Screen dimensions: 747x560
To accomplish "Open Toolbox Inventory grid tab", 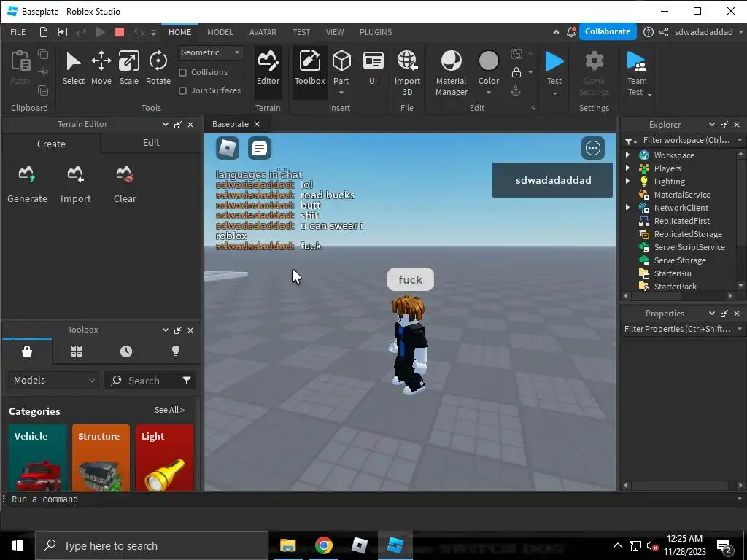I will coord(77,351).
